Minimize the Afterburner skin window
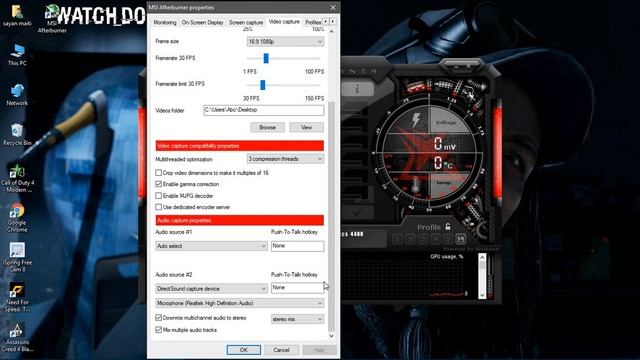 tap(456, 66)
